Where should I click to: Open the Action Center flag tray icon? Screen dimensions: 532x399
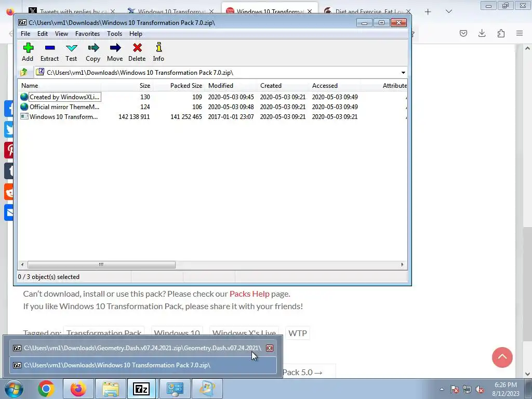(454, 390)
